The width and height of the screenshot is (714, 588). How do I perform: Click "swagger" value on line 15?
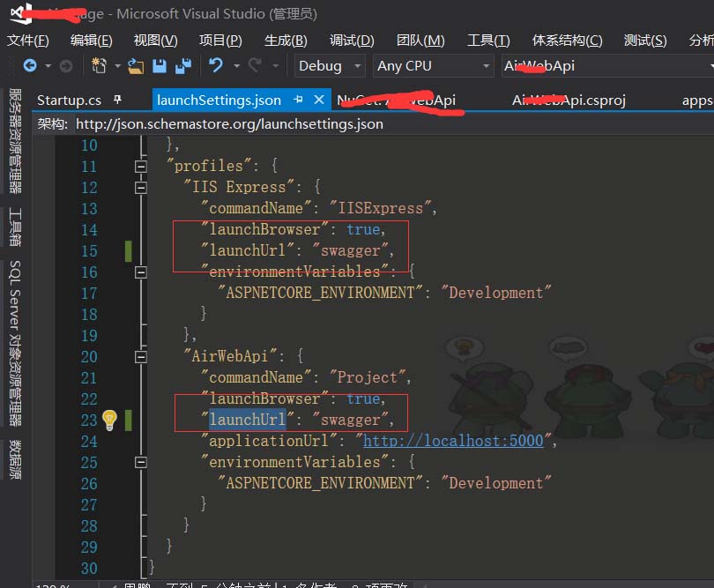(351, 250)
